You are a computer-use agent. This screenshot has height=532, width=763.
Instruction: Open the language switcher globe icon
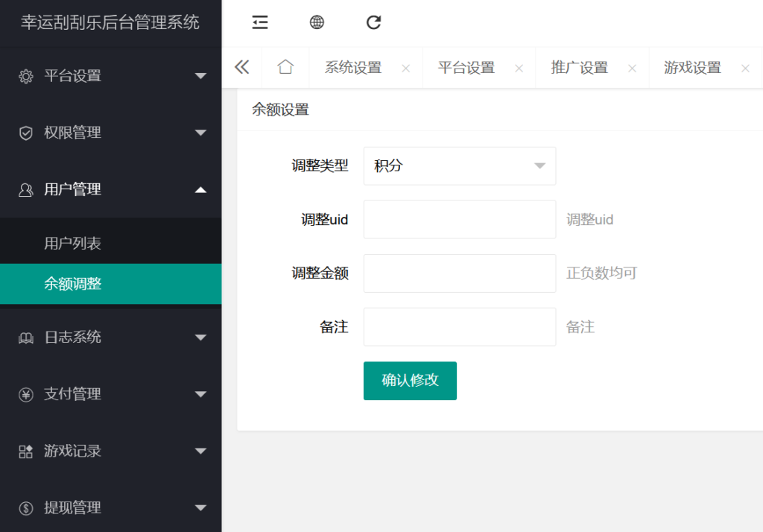[x=316, y=22]
